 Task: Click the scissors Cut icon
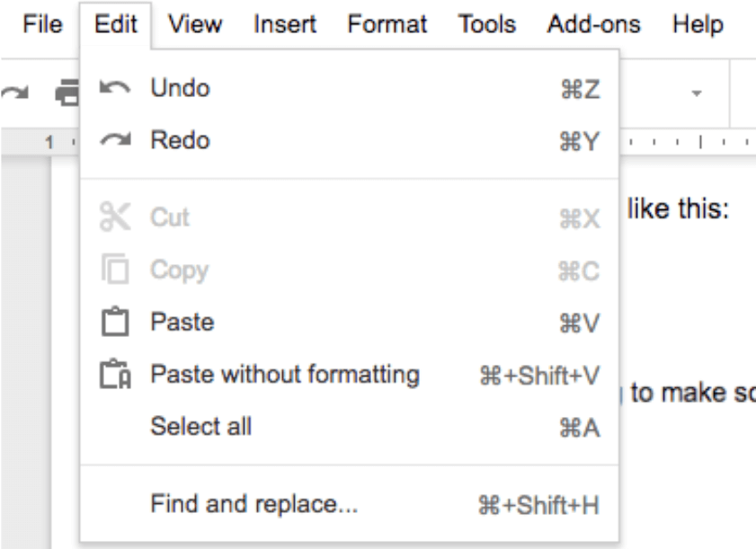[x=115, y=217]
